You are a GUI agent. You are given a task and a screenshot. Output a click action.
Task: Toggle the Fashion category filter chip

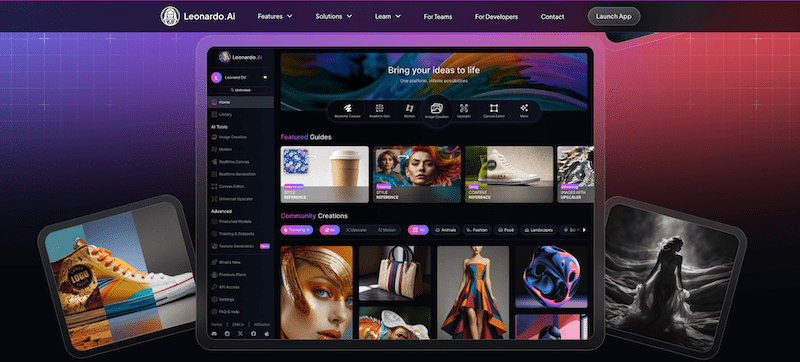pyautogui.click(x=477, y=230)
